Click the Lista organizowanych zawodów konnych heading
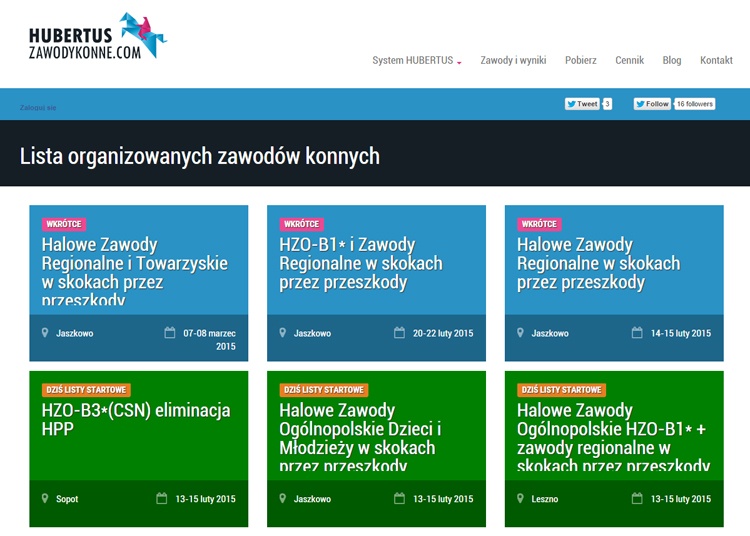 [x=199, y=156]
